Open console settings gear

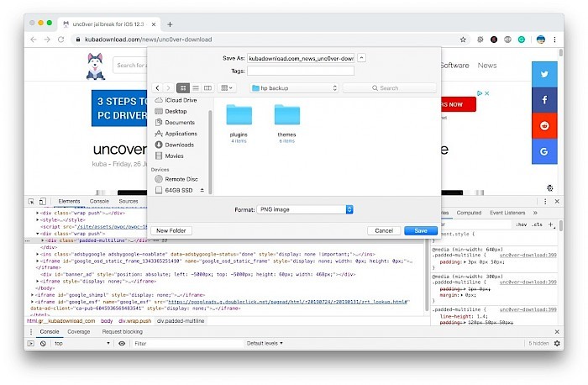[557, 343]
